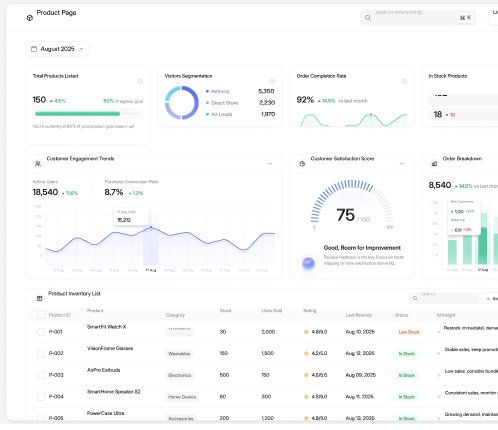Sort by the Last Restock column header
The image size is (498, 430).
coord(358,315)
